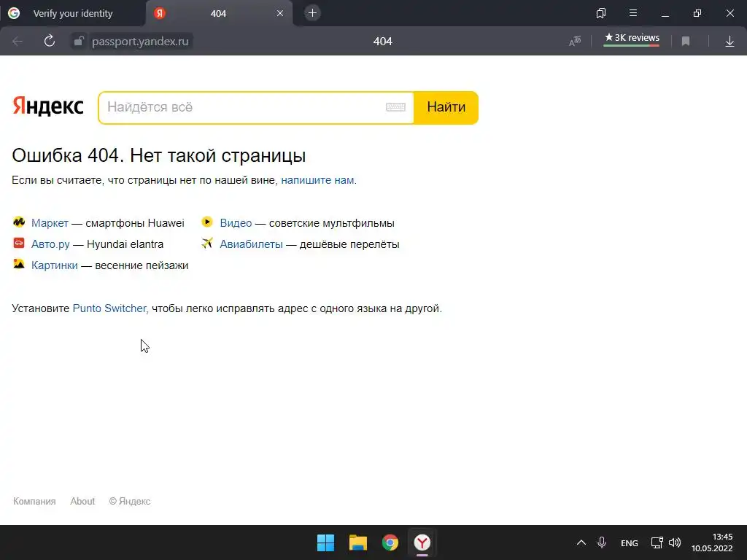Screen dimensions: 747x560
Task: Open File Explorer from the taskbar
Action: (x=357, y=542)
